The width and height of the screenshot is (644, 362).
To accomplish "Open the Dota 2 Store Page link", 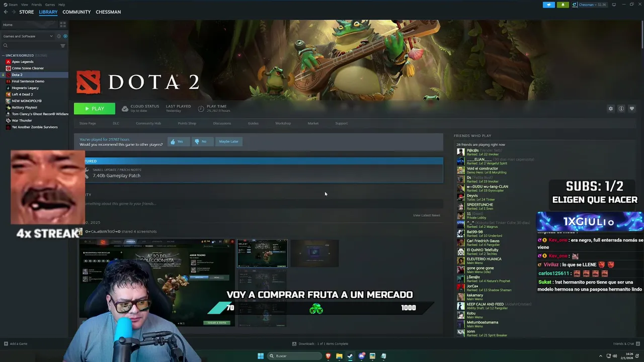I will (88, 123).
